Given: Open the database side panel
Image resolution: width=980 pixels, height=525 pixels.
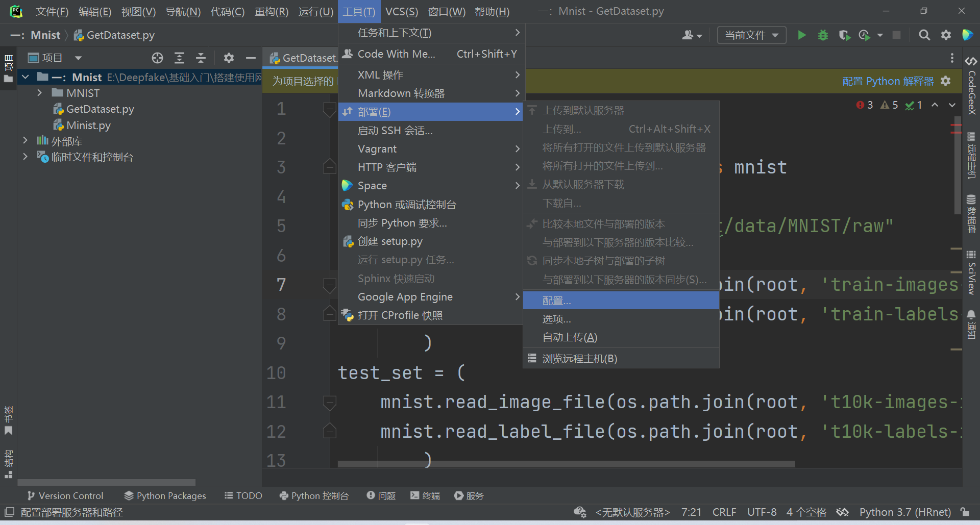Looking at the screenshot, I should pyautogui.click(x=971, y=213).
